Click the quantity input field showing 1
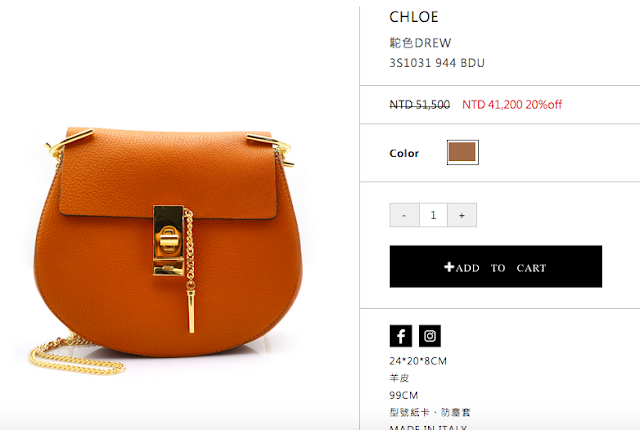Image resolution: width=640 pixels, height=430 pixels. pos(433,215)
